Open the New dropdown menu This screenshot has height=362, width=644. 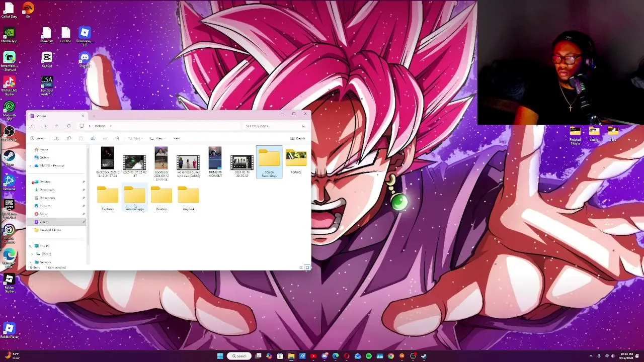pyautogui.click(x=38, y=138)
